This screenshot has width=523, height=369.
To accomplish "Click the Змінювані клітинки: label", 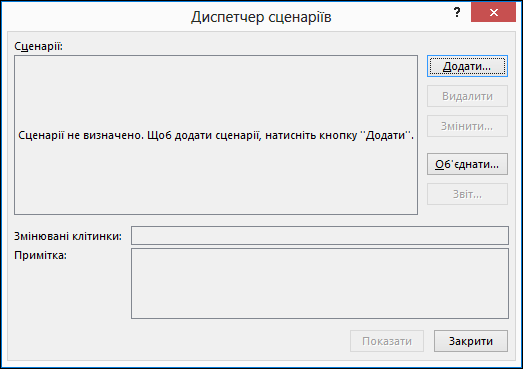I will pos(68,236).
